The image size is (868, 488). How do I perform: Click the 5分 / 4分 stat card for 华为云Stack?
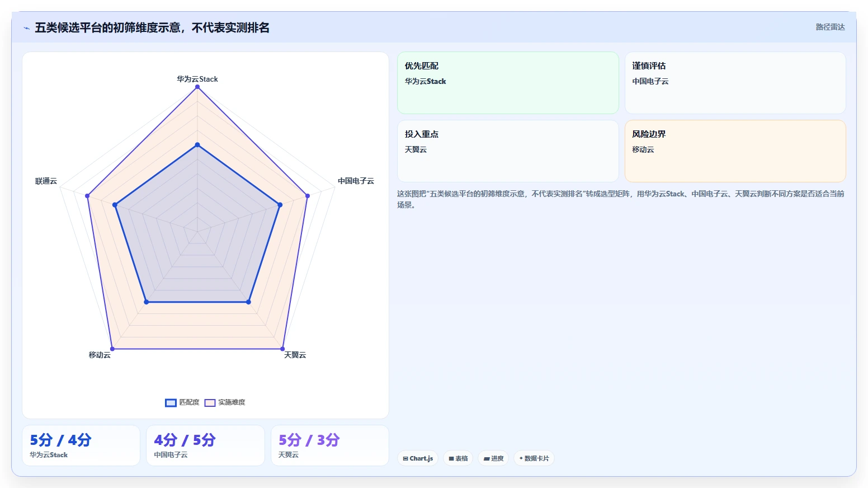pos(81,445)
